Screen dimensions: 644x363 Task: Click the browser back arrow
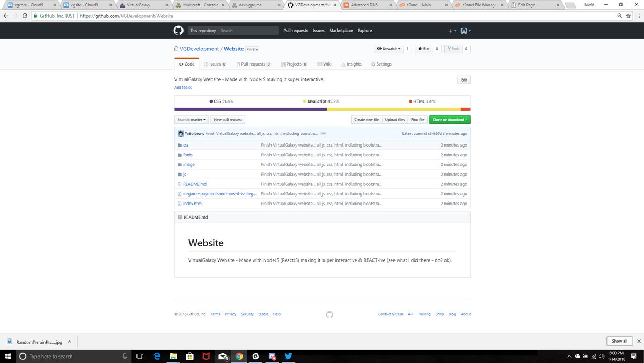pyautogui.click(x=6, y=16)
